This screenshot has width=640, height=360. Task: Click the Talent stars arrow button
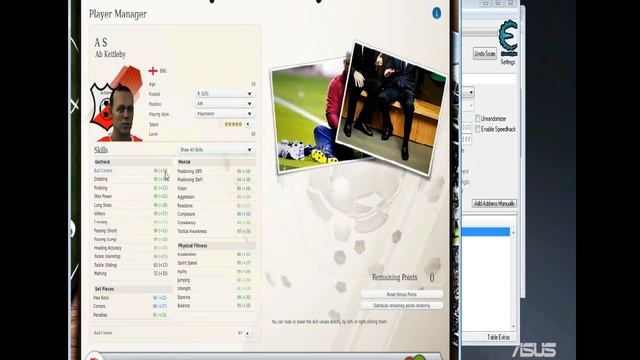pos(248,124)
